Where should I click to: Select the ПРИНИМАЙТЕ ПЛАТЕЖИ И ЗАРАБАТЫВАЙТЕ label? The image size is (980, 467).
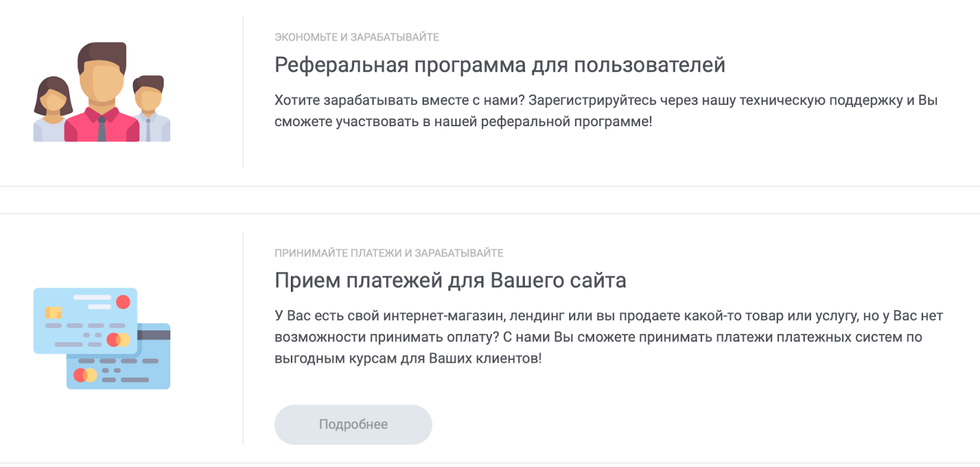(x=389, y=252)
